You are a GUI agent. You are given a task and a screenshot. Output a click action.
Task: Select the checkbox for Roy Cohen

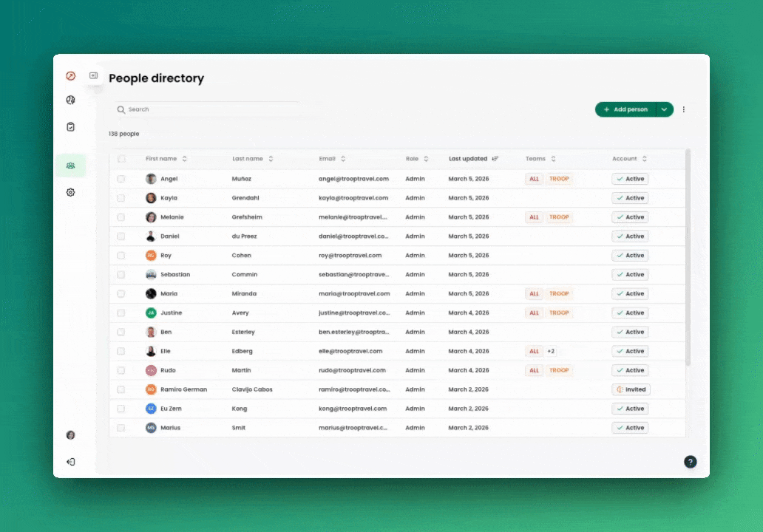point(121,256)
